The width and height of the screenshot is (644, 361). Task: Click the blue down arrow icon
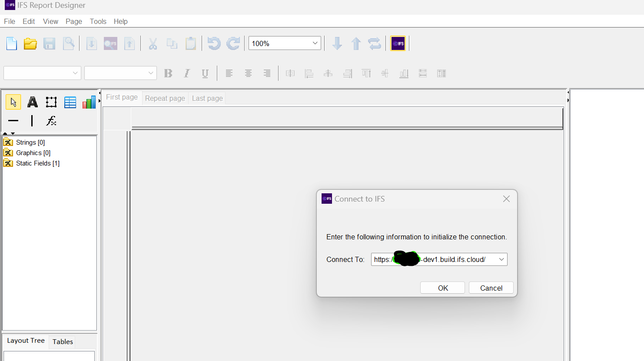click(337, 43)
